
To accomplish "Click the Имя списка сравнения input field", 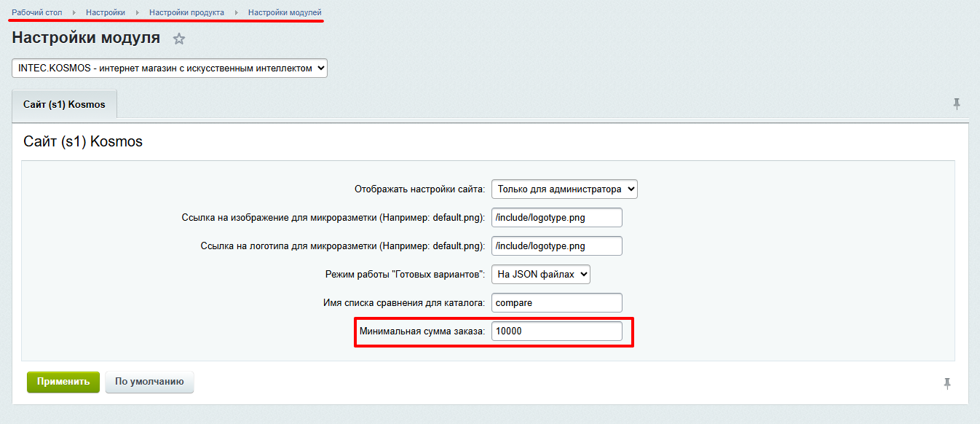I will 556,302.
